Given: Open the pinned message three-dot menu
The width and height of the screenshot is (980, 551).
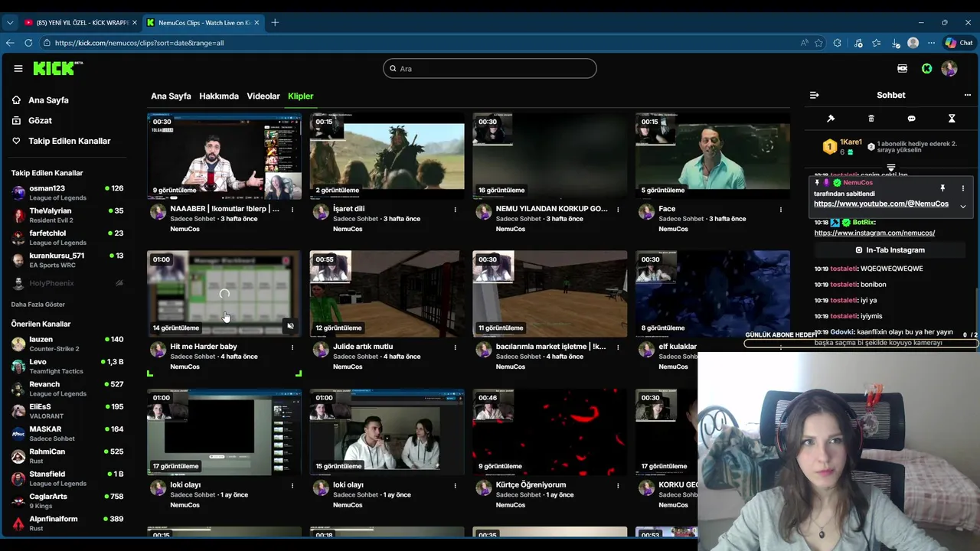Looking at the screenshot, I should [963, 187].
